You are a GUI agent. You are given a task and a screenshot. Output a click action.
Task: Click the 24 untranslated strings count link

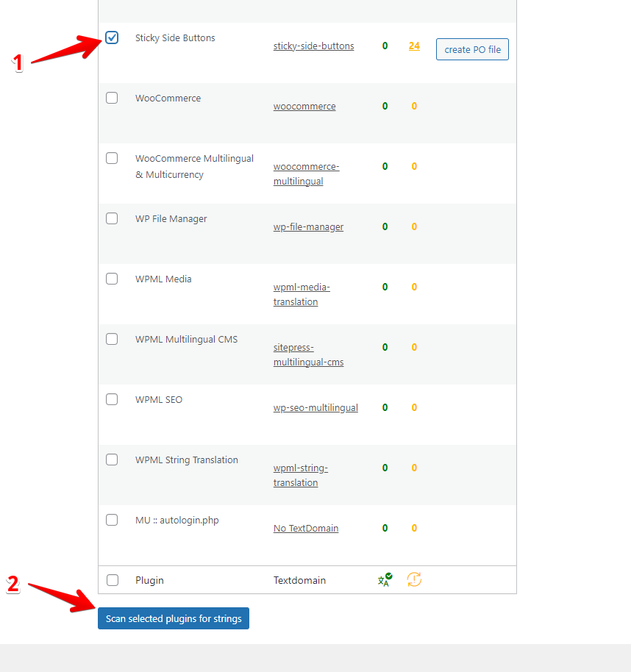(414, 46)
